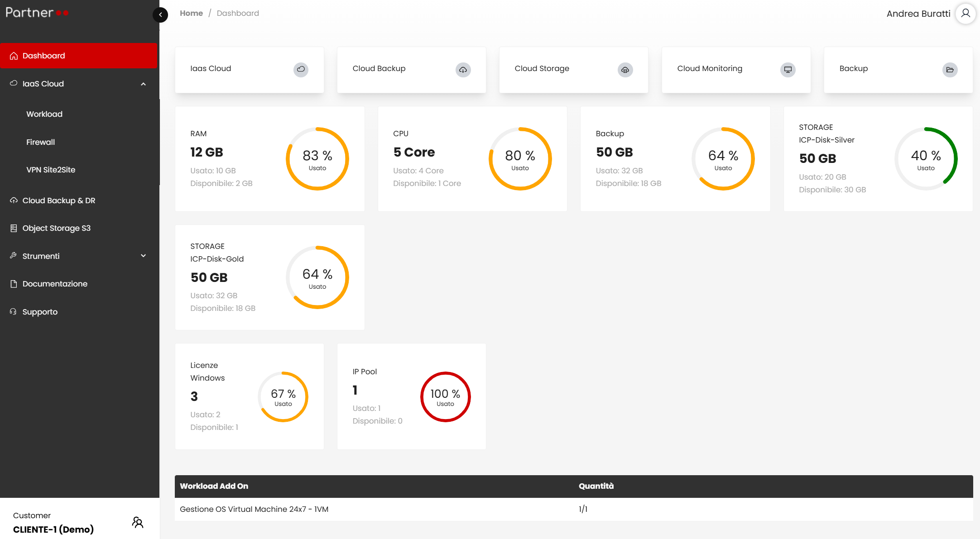Click 'CLIENTE-1 (Demo)' customer name
Viewport: 980px width, 539px height.
[53, 529]
